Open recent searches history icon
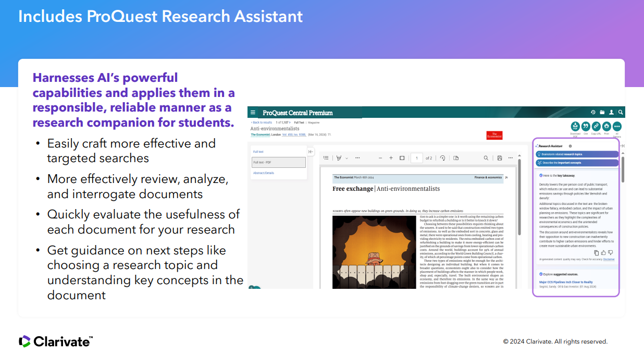This screenshot has width=644, height=354. pyautogui.click(x=593, y=113)
